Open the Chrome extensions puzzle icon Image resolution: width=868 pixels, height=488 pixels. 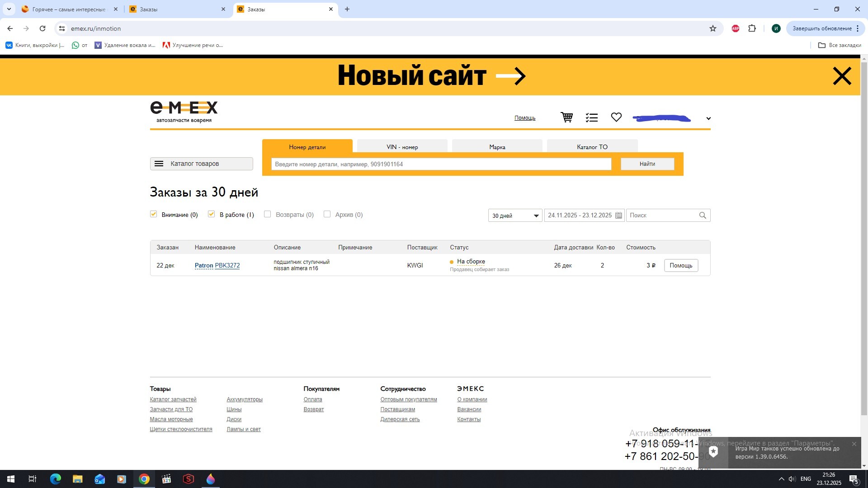click(752, 28)
